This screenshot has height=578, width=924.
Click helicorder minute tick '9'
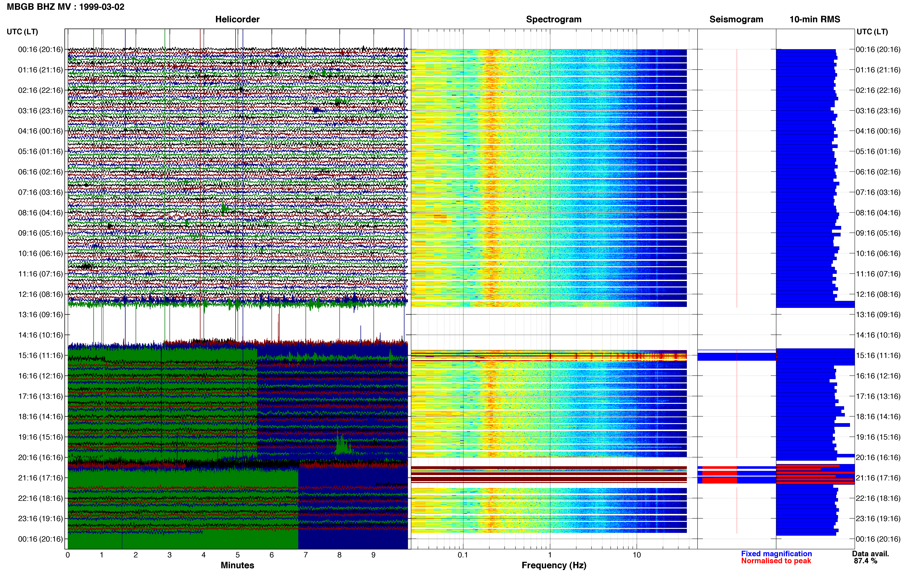(373, 555)
